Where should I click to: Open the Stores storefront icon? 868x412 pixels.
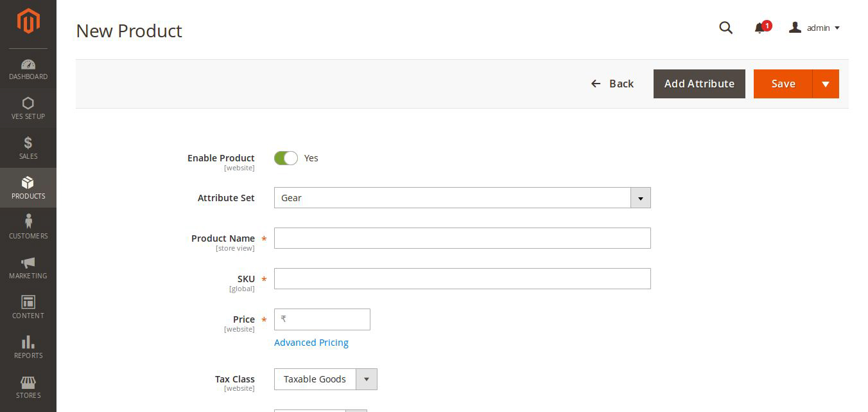pyautogui.click(x=28, y=382)
